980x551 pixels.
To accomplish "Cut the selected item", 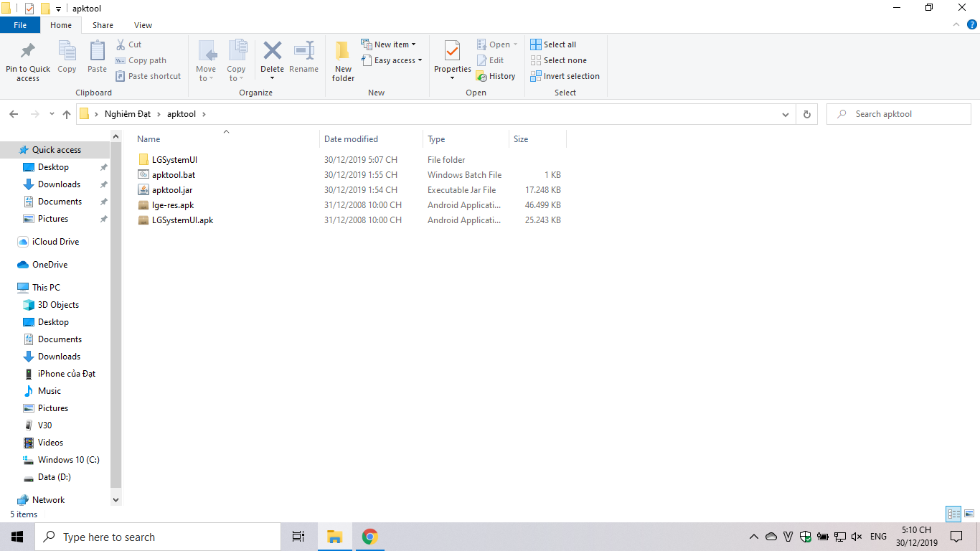I will (133, 44).
